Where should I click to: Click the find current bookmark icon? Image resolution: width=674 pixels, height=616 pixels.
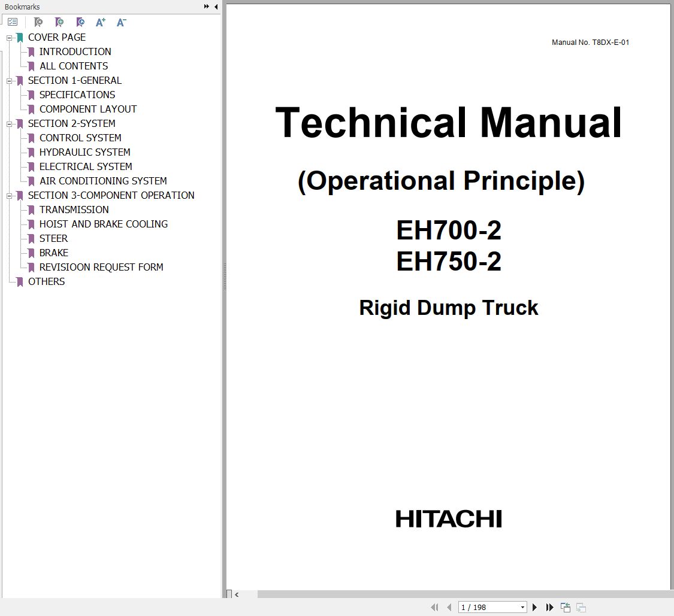pos(80,22)
